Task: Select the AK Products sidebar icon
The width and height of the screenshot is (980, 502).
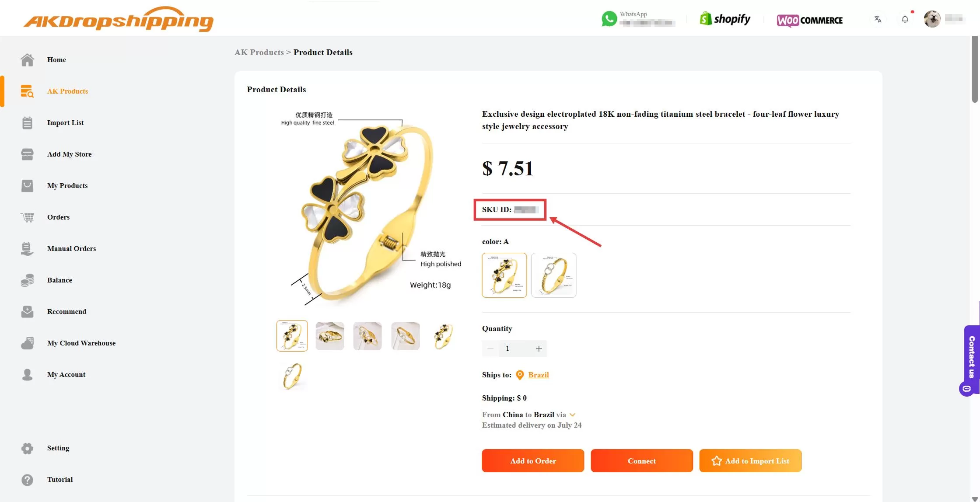Action: pos(27,91)
